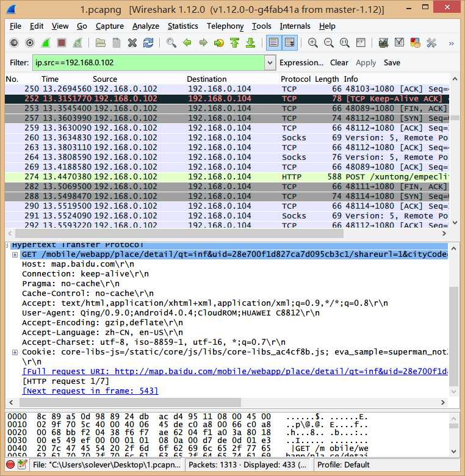Reload the capture file
The image size is (465, 476).
[x=148, y=43]
